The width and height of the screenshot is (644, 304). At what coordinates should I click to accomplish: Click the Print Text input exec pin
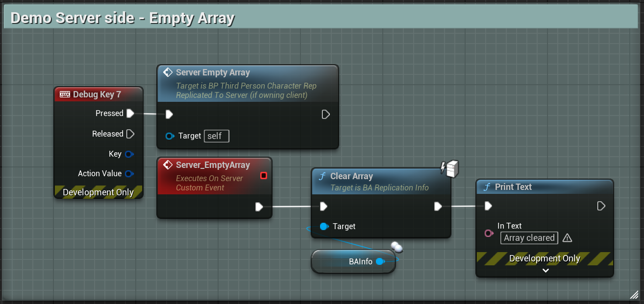click(488, 206)
